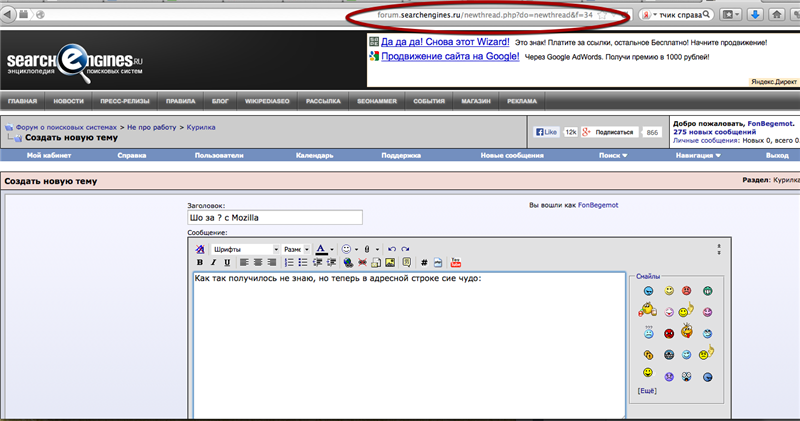The height and width of the screenshot is (421, 800).
Task: Expand the text color picker arrow
Action: [x=332, y=249]
